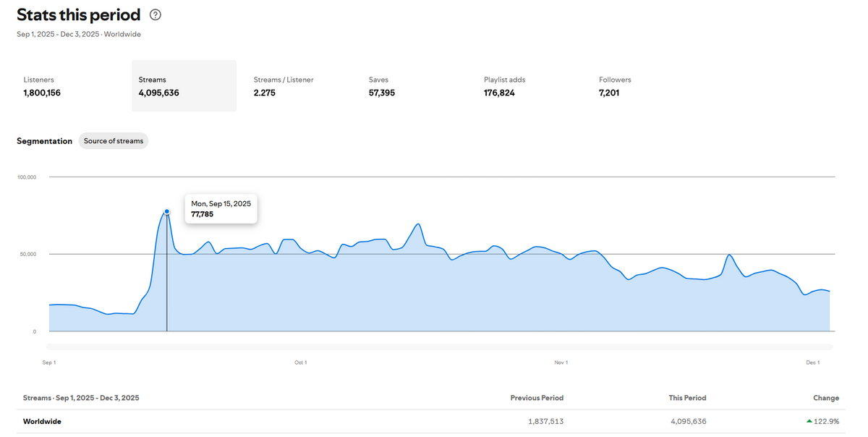The image size is (868, 437).
Task: Click the Change column header
Action: pos(826,398)
